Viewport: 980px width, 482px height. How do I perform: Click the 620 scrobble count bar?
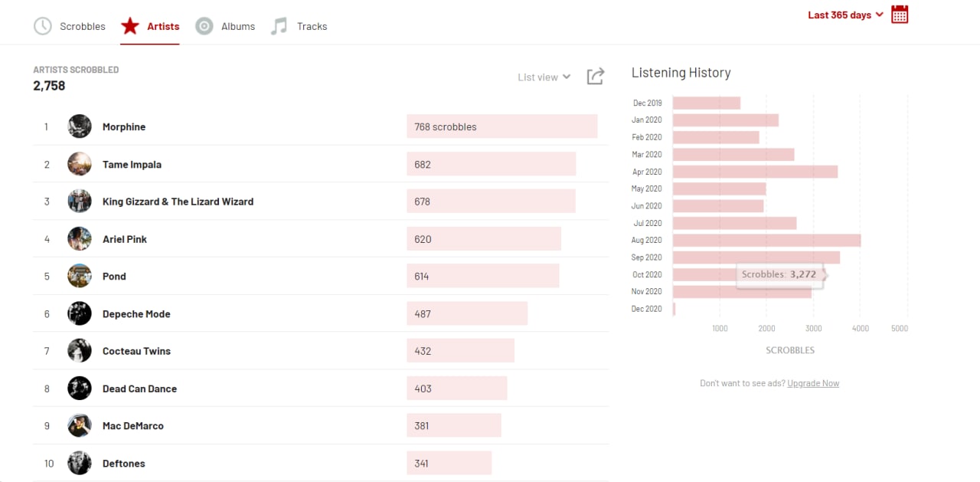(484, 239)
